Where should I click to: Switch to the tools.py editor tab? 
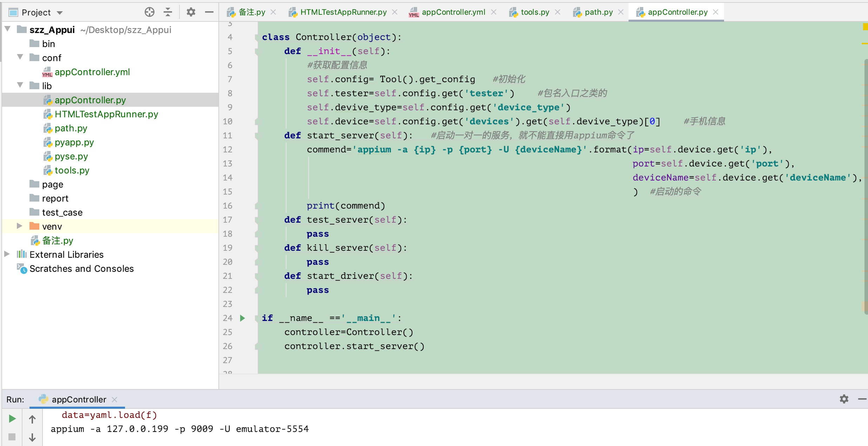[x=534, y=12]
